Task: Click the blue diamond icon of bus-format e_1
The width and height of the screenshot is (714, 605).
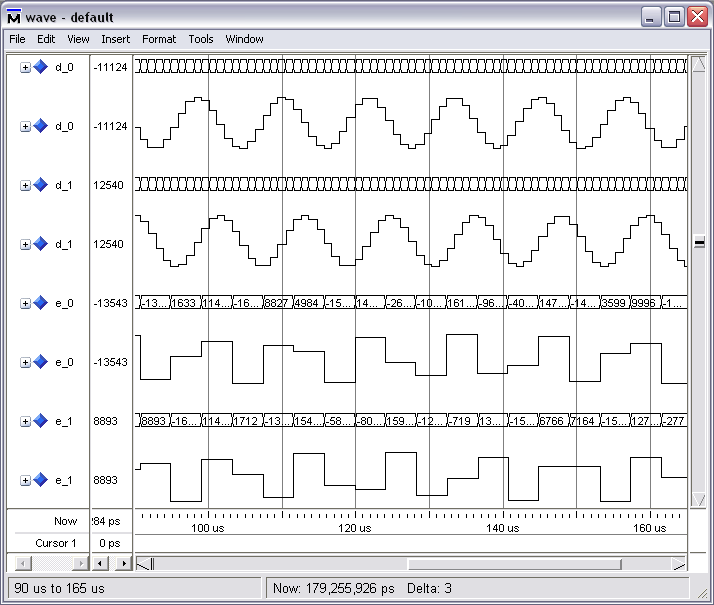Action: [x=41, y=421]
